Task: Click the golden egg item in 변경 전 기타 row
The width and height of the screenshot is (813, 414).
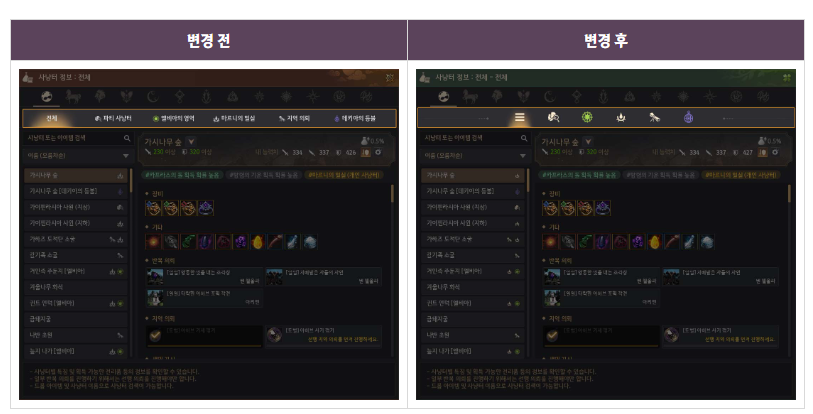Action: click(258, 242)
